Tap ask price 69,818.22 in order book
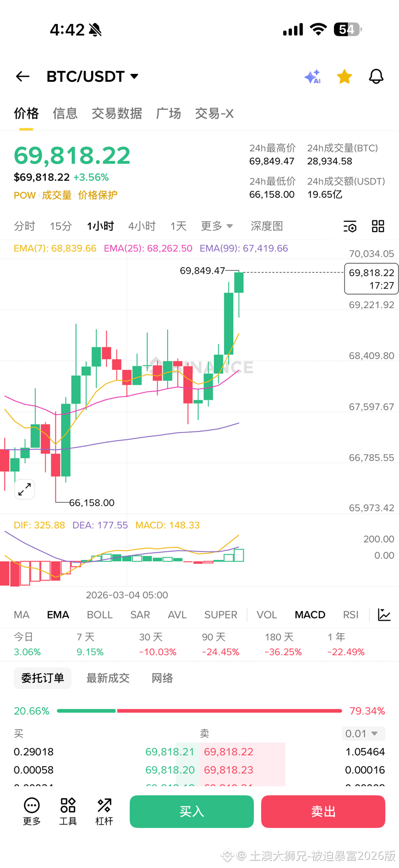The height and width of the screenshot is (868, 399). point(228,752)
